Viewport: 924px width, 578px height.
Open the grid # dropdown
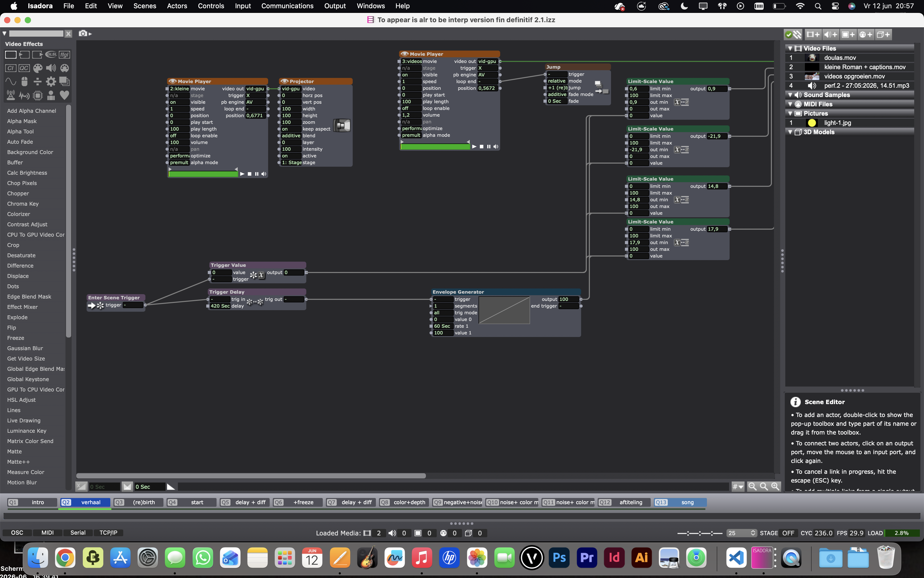click(738, 487)
